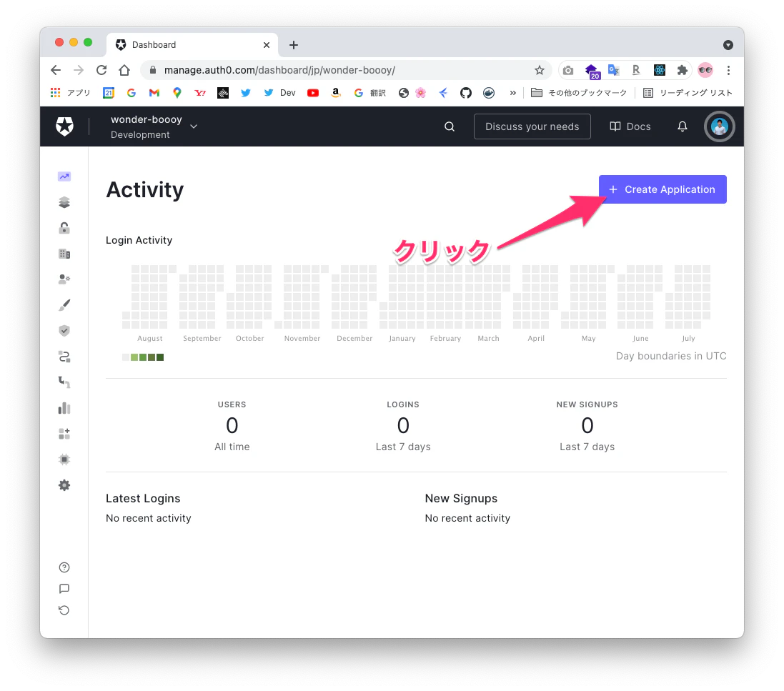Open the Twitter Dev bookmark
Viewport: 784px width, 691px height.
[279, 93]
